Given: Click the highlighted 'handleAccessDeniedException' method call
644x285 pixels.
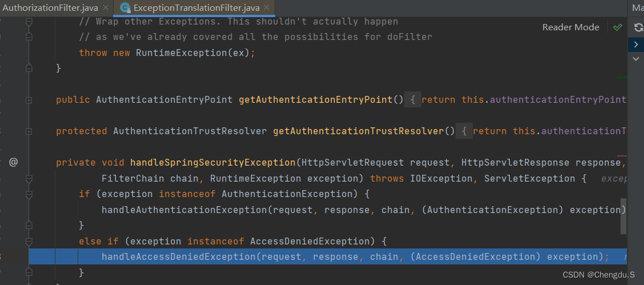Looking at the screenshot, I should pos(179,257).
